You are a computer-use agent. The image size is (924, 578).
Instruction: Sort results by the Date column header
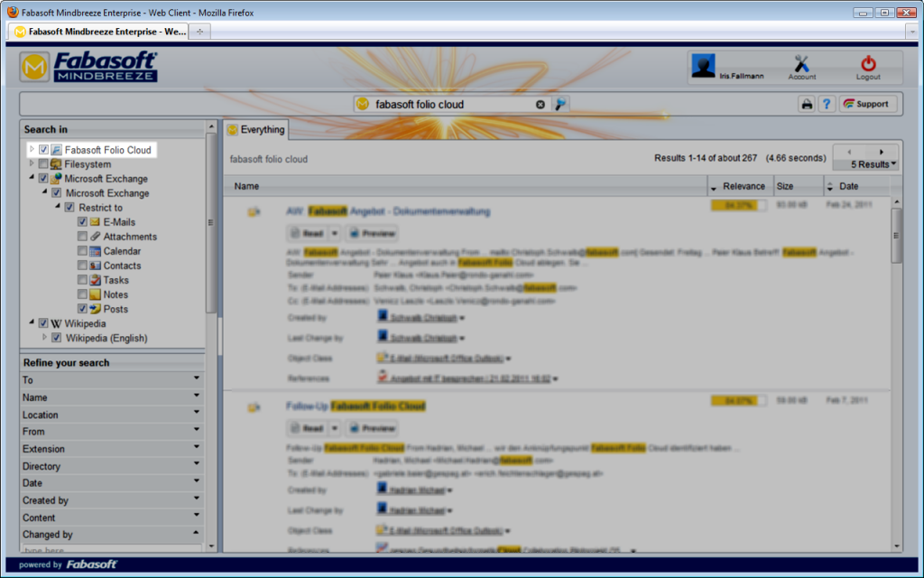857,186
